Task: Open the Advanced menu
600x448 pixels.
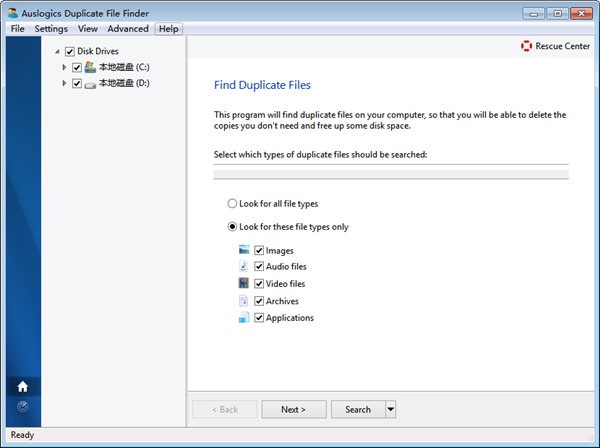Action: [x=128, y=29]
